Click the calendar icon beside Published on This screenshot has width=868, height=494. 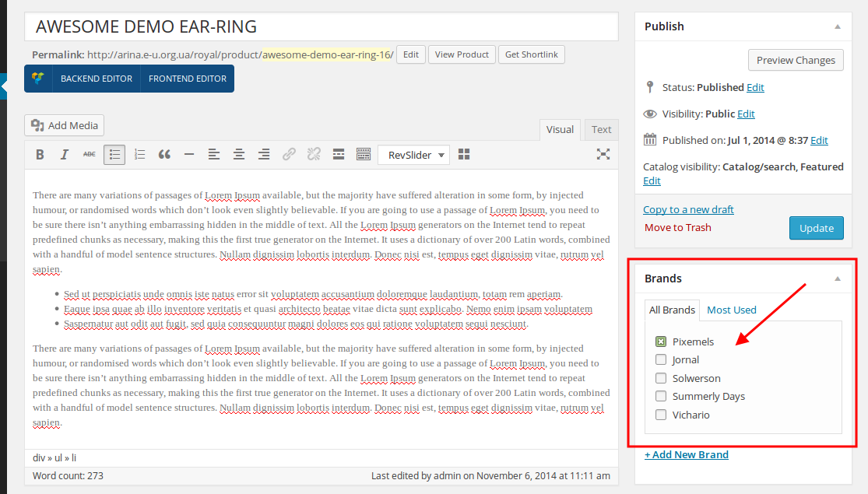(650, 139)
